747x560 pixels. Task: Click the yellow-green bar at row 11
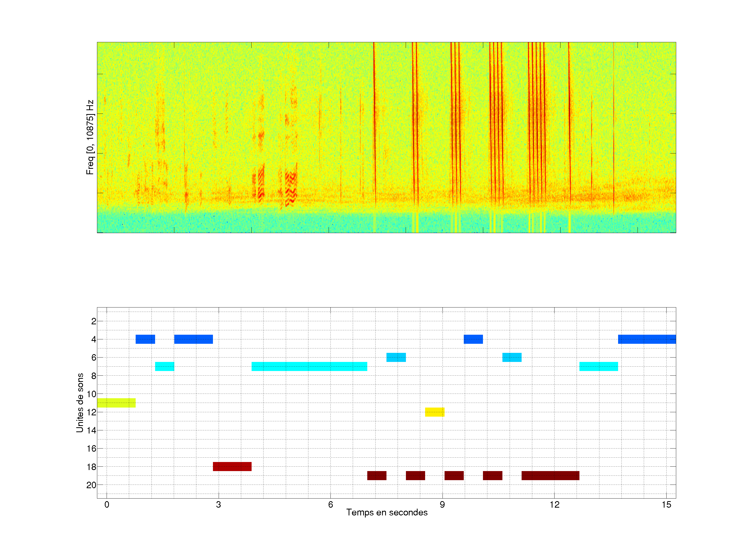point(116,403)
